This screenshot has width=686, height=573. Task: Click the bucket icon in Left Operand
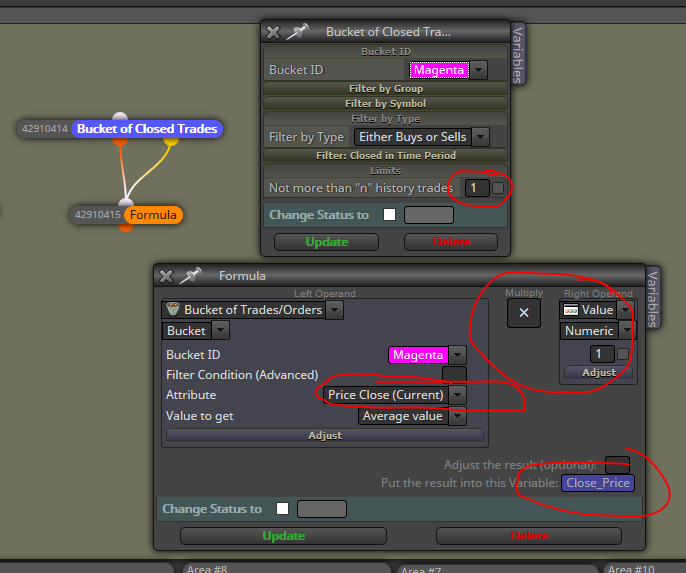pos(173,309)
